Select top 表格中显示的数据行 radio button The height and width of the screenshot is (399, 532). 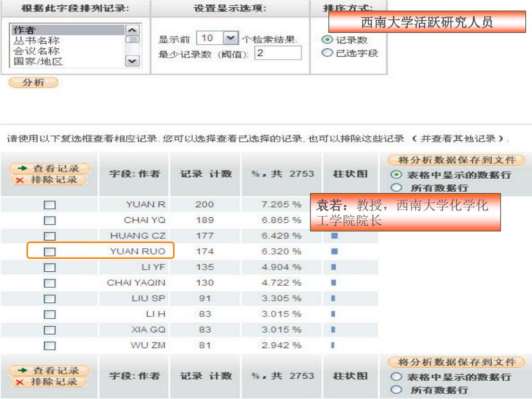[396, 175]
